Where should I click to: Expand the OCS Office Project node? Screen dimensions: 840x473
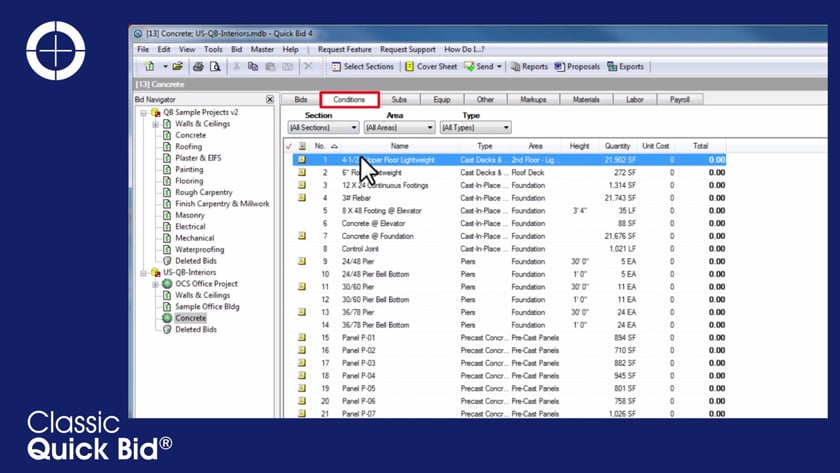(155, 284)
